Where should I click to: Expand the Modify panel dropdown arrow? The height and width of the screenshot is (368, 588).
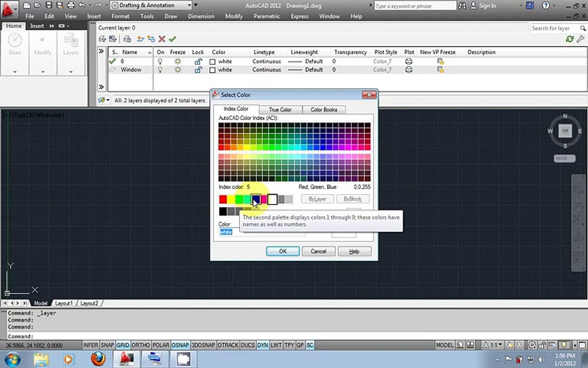coord(43,72)
